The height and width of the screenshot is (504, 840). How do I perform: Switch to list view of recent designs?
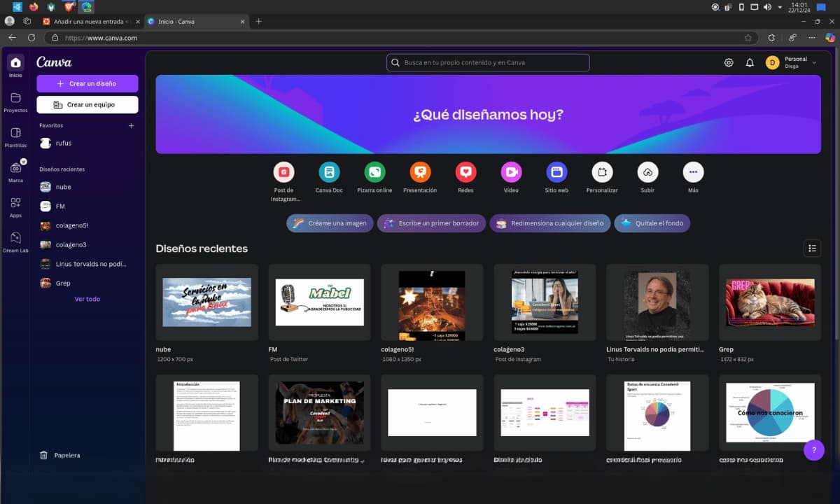point(812,248)
